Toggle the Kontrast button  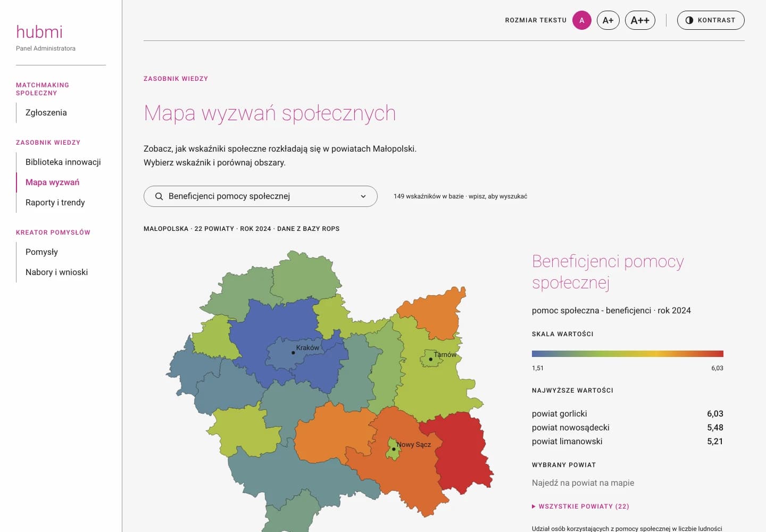pos(711,20)
